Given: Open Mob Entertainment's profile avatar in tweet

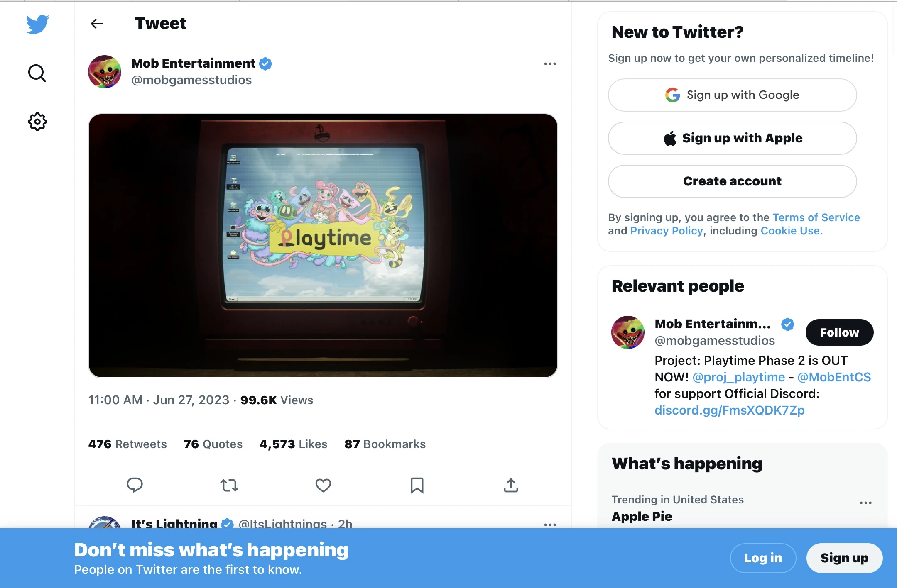Looking at the screenshot, I should tap(105, 72).
